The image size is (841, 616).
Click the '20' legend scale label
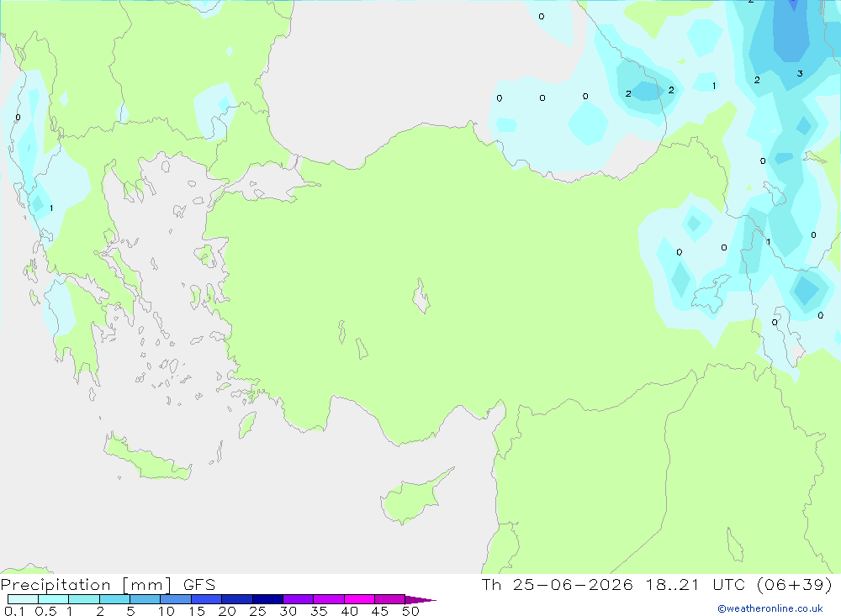[227, 611]
